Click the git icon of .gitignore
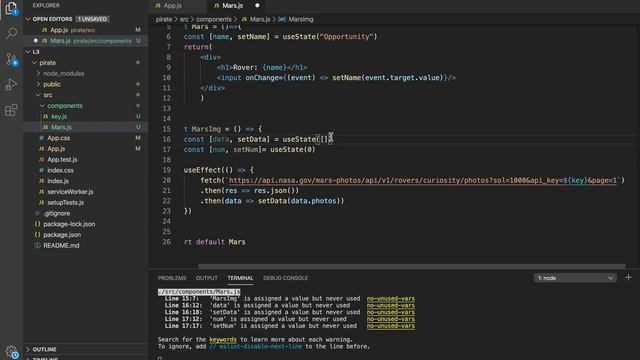The image size is (640, 360). click(38, 213)
